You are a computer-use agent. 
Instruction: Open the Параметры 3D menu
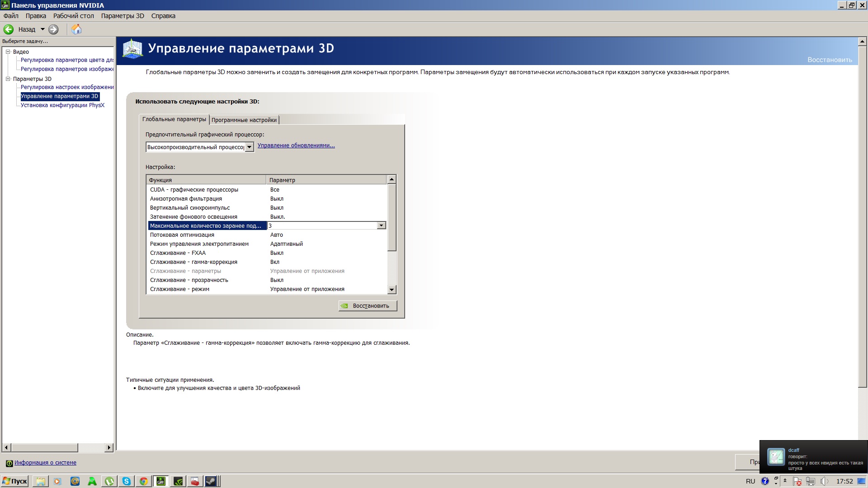(x=123, y=16)
